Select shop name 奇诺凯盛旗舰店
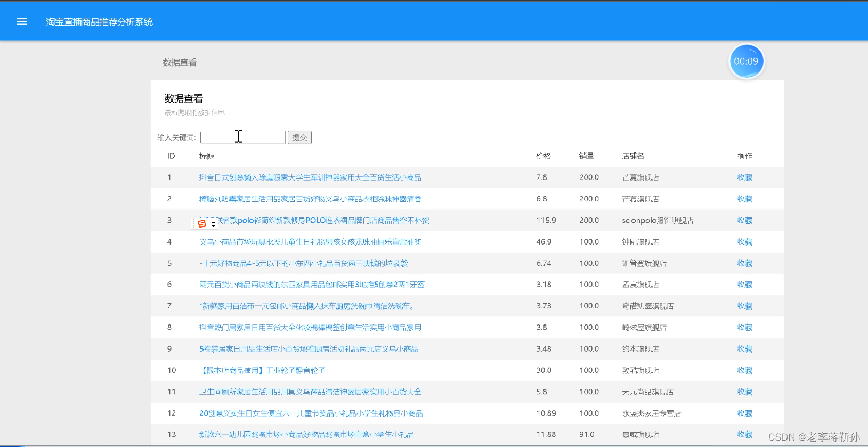868x447 pixels. tap(648, 306)
